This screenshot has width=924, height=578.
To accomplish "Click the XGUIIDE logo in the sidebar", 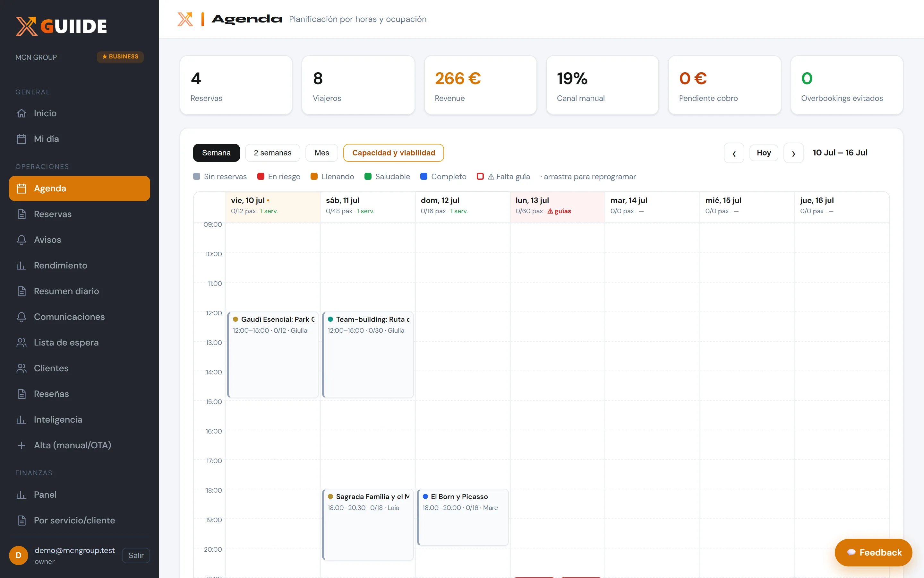I will tap(61, 26).
